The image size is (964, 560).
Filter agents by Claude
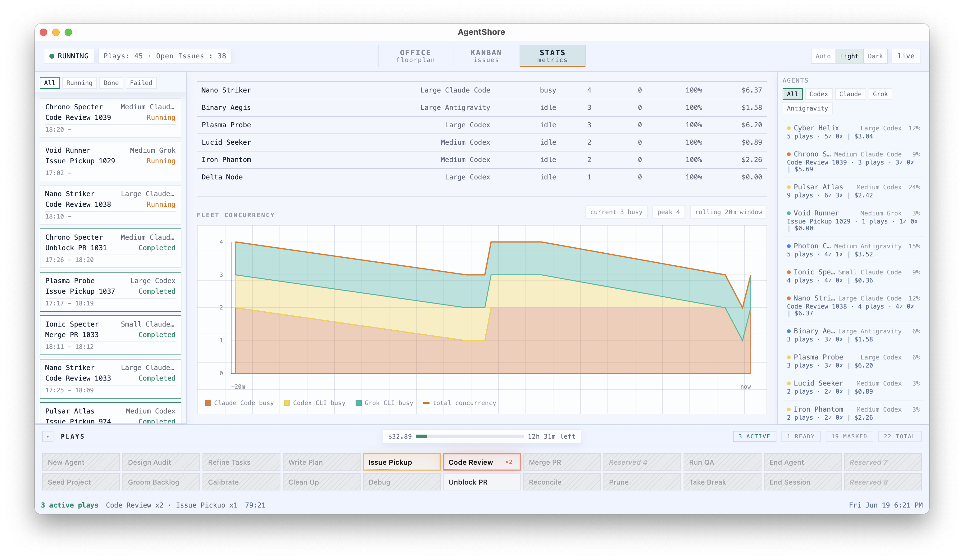coord(850,94)
